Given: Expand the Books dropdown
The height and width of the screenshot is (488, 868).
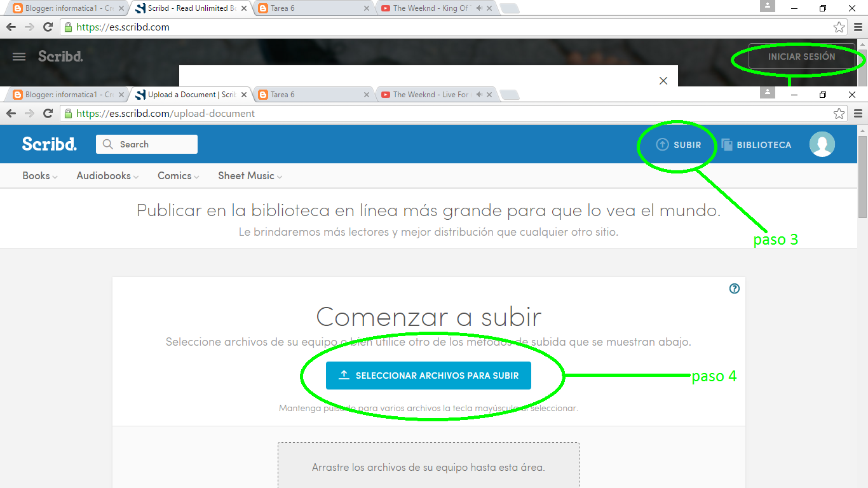Looking at the screenshot, I should 39,176.
